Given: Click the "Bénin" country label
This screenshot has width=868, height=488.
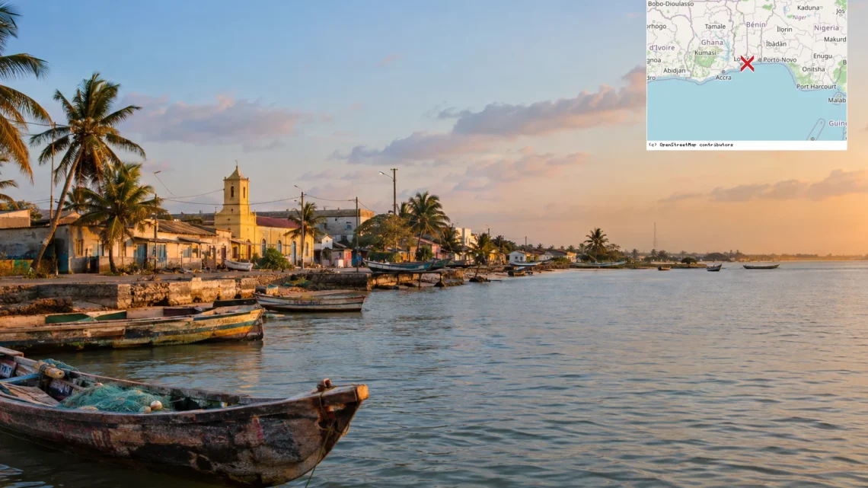Looking at the screenshot, I should [755, 25].
